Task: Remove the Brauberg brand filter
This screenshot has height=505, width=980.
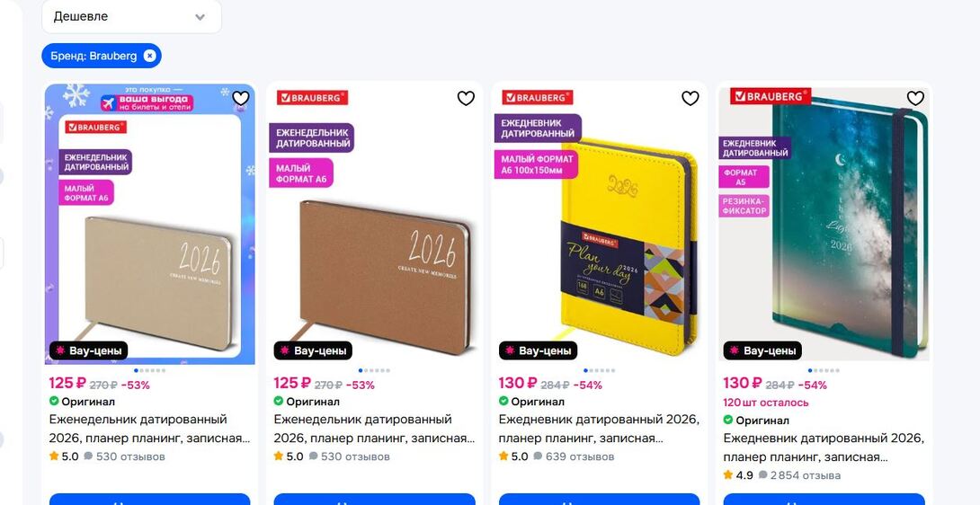Action: 149,56
